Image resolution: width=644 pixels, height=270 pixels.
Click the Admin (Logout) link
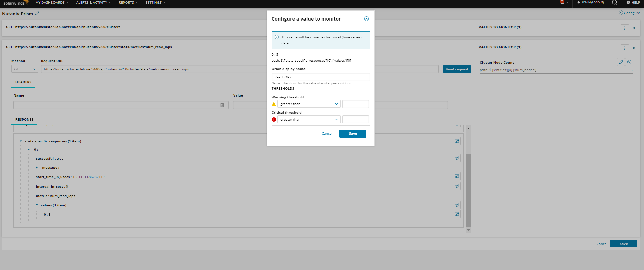coord(591,2)
